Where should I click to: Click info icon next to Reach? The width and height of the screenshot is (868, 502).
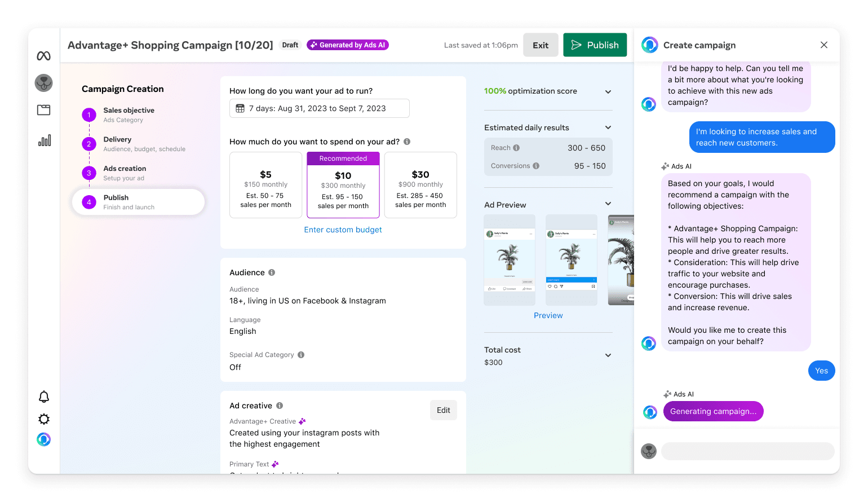coord(516,148)
